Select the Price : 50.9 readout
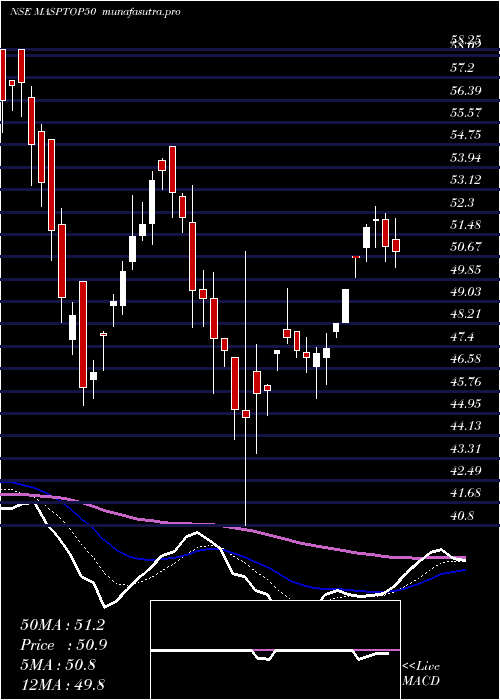The width and height of the screenshot is (500, 700). [63, 645]
